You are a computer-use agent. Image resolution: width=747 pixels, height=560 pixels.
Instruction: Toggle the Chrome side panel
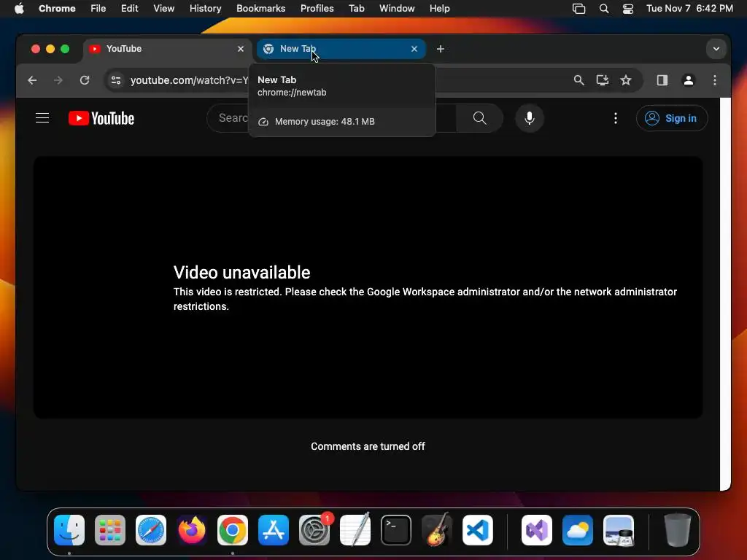tap(662, 80)
